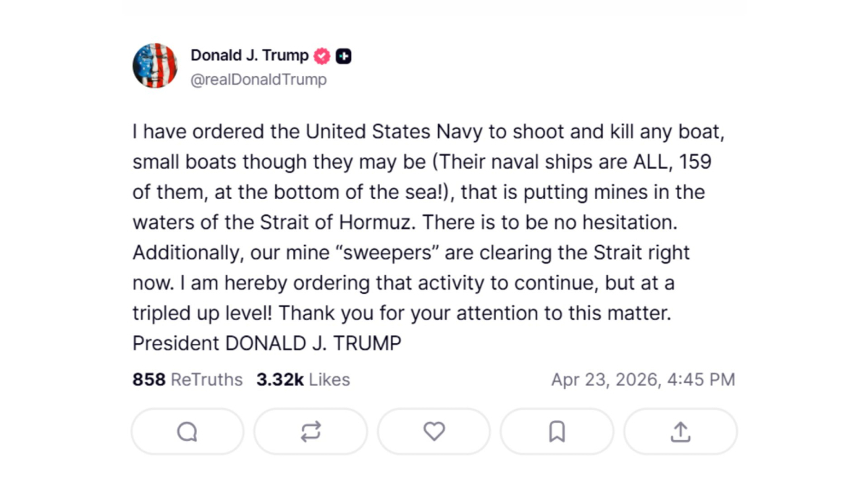Click the Apr 23, 2026 timestamp
This screenshot has height=488, width=868.
[643, 379]
